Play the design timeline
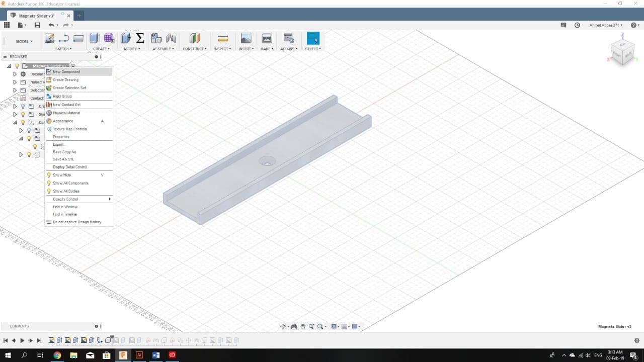 pyautogui.click(x=22, y=340)
